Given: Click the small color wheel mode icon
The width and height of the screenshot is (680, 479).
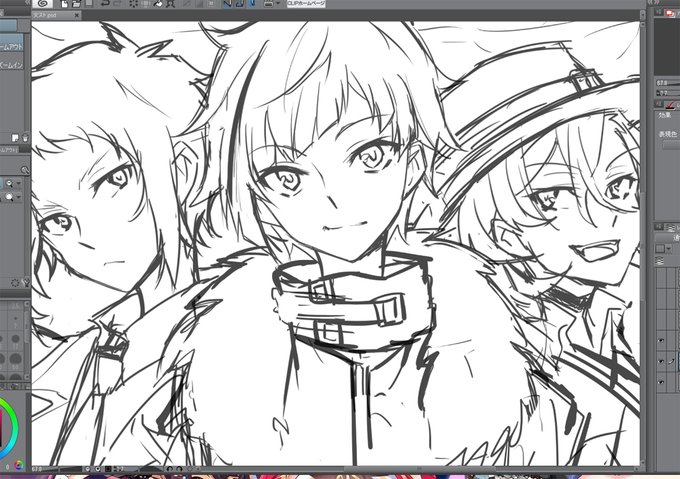Looking at the screenshot, I should [x=18, y=466].
